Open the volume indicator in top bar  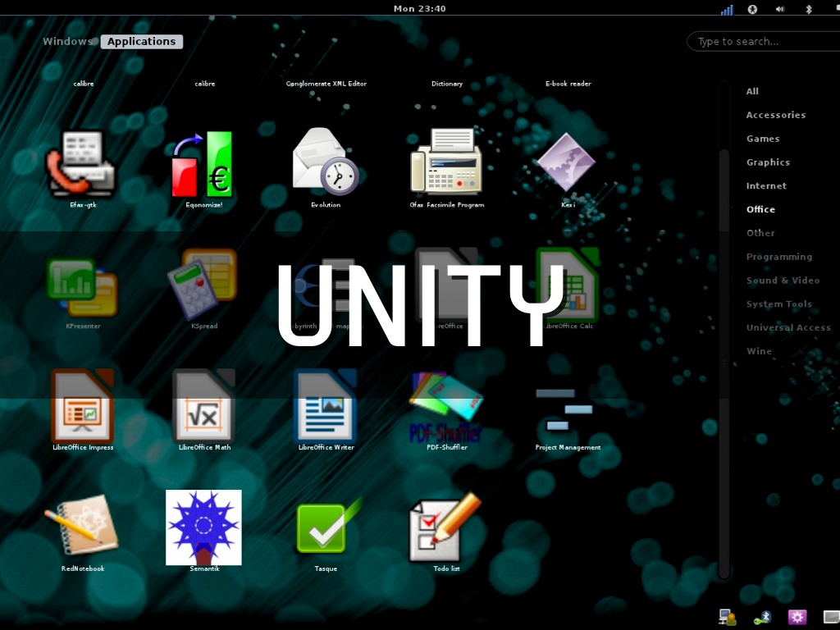tap(779, 9)
